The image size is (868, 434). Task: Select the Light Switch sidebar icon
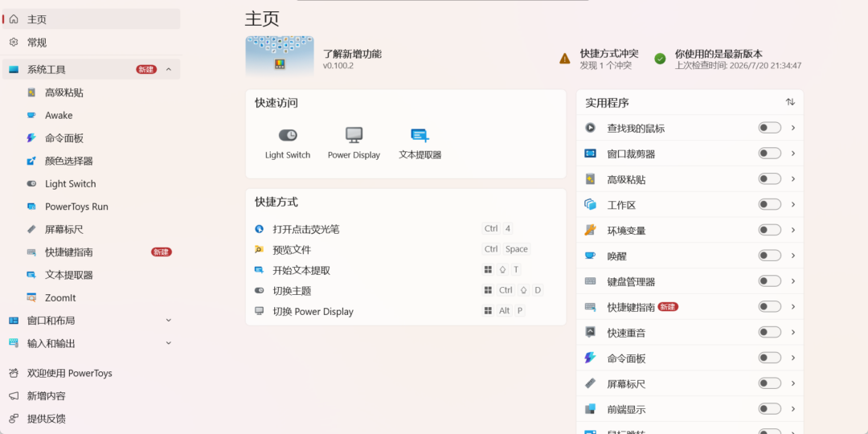31,184
